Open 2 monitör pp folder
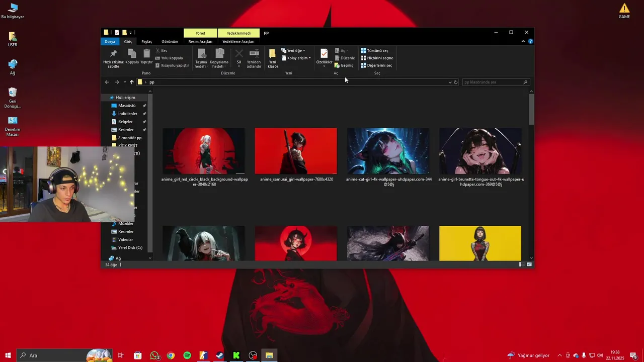 130,138
